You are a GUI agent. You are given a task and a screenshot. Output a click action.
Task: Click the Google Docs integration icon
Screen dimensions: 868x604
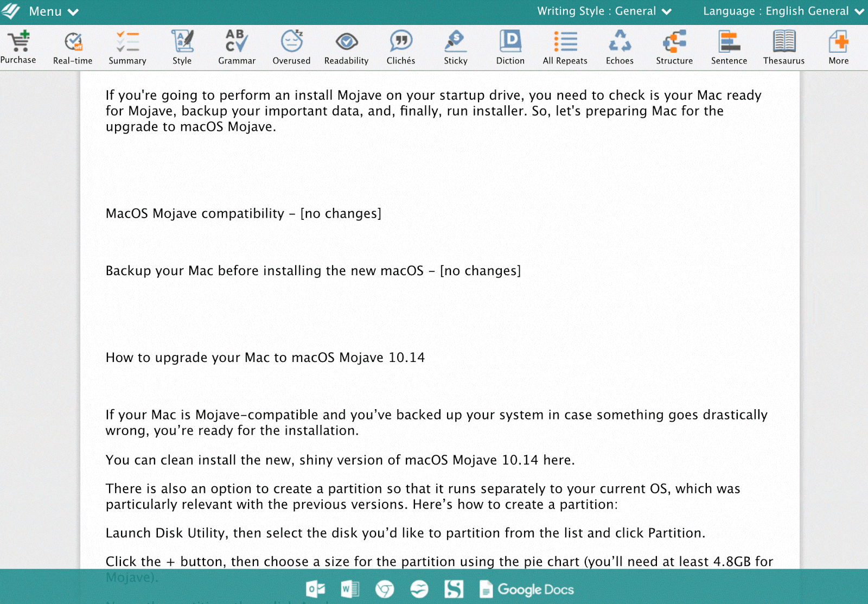(x=527, y=589)
